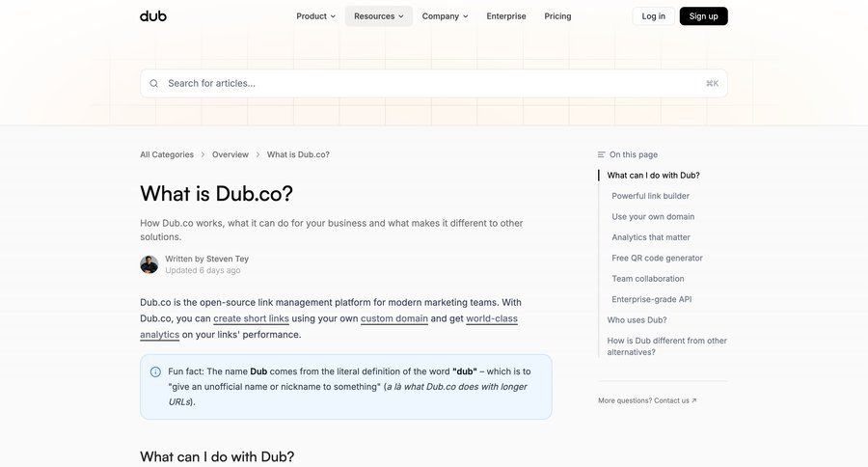Click the ⌘K shortcut badge in search
This screenshot has height=467, width=868.
pyautogui.click(x=712, y=84)
